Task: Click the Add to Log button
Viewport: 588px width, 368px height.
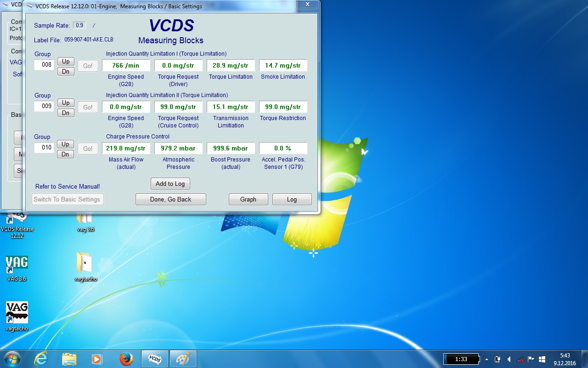Action: (170, 184)
